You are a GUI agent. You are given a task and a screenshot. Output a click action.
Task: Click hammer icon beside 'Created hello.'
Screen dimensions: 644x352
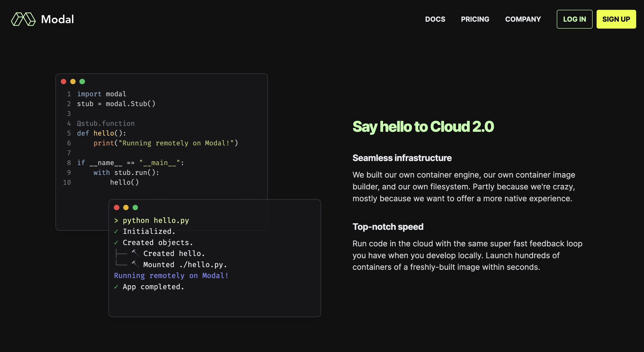[x=135, y=253]
